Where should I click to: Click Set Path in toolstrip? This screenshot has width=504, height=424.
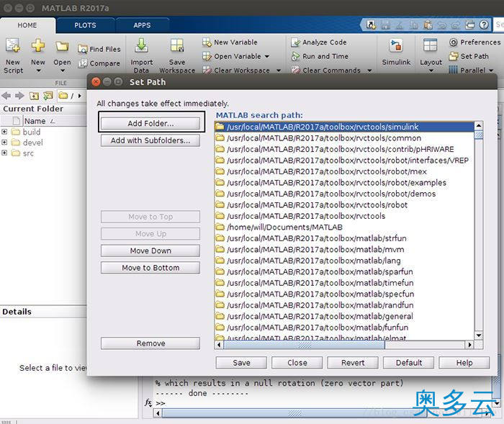pyautogui.click(x=469, y=56)
